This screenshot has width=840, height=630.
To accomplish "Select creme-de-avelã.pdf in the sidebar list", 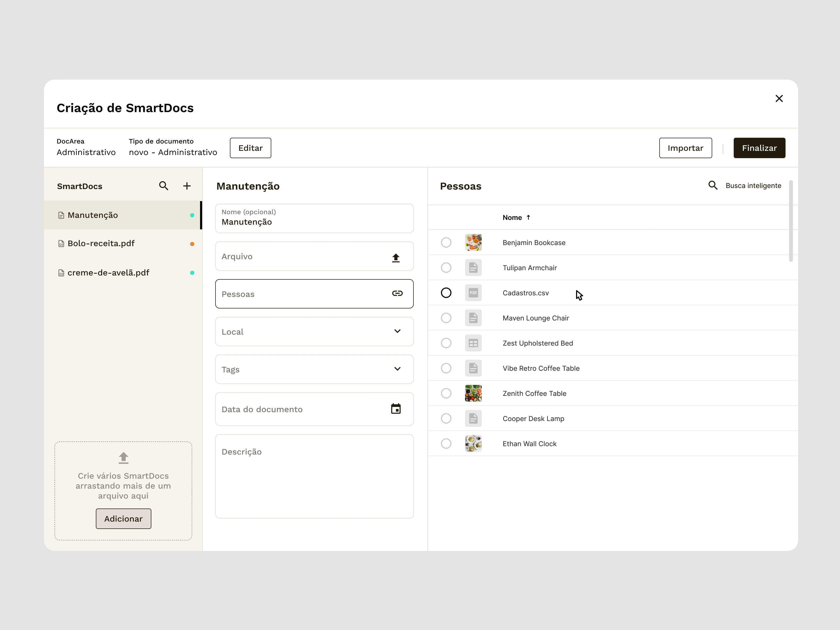I will (108, 273).
